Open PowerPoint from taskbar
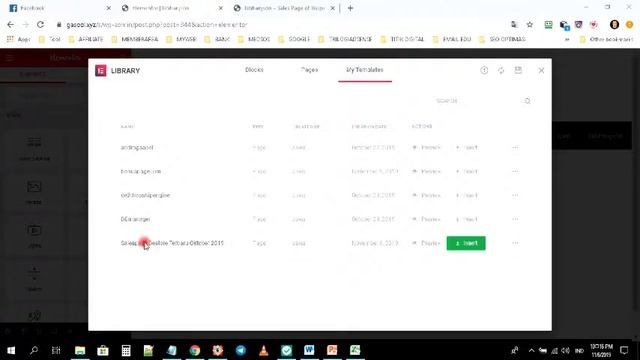Viewport: 640px width, 360px height. coord(332,350)
